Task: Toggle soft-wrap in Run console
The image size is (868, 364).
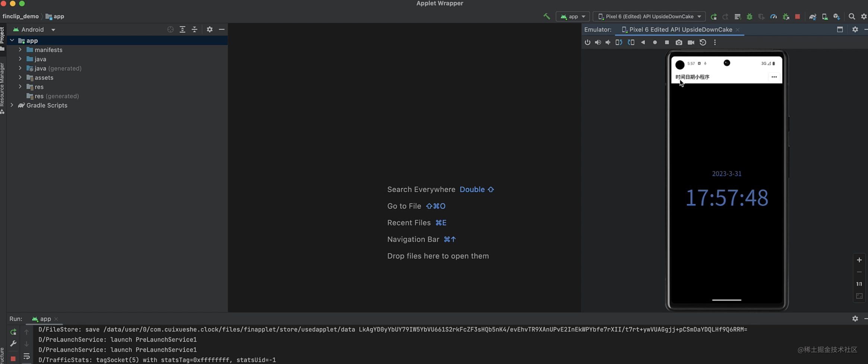Action: click(26, 356)
